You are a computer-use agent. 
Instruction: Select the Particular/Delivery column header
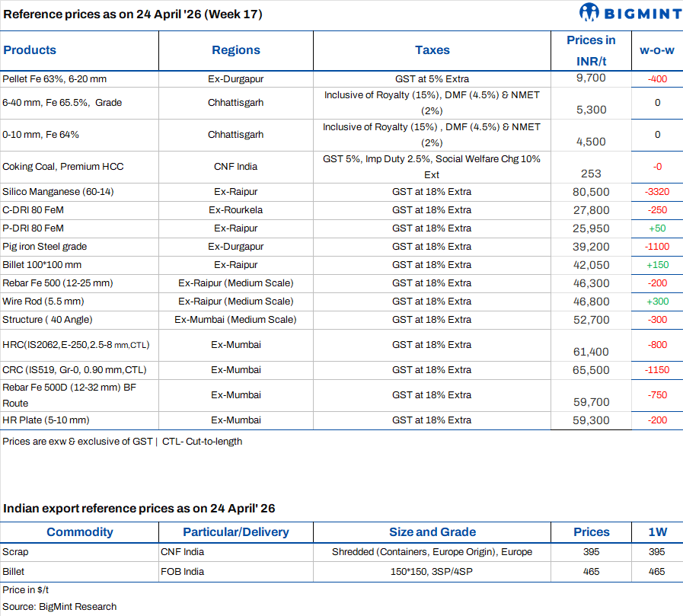[235, 532]
